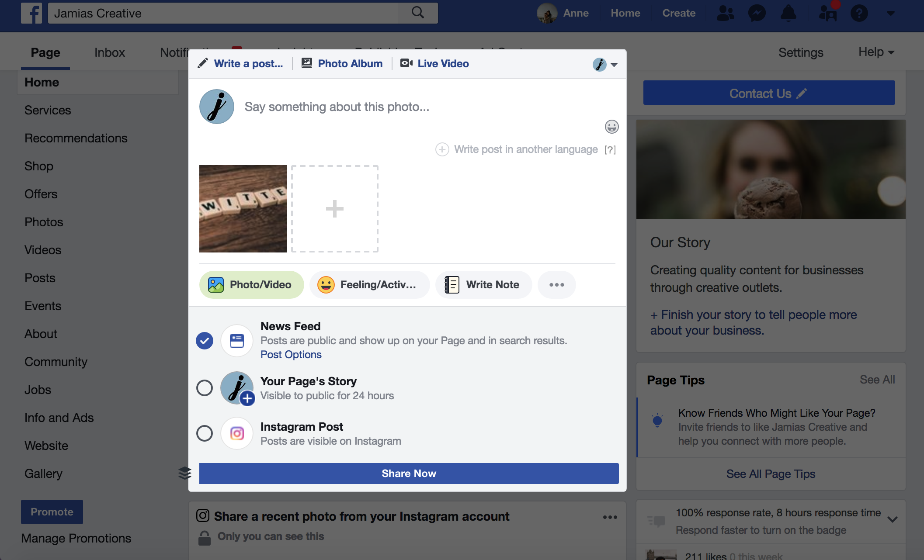Open Recommendations in left sidebar
The height and width of the screenshot is (560, 924).
[x=76, y=138]
